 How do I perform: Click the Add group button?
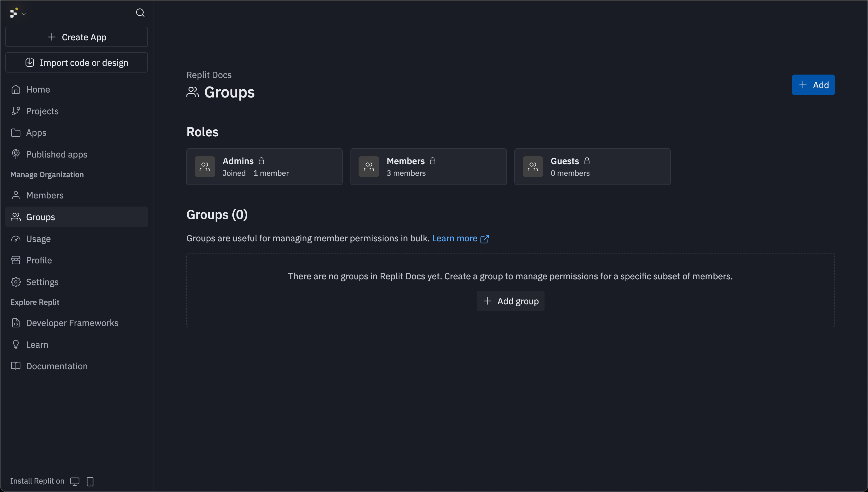point(510,301)
